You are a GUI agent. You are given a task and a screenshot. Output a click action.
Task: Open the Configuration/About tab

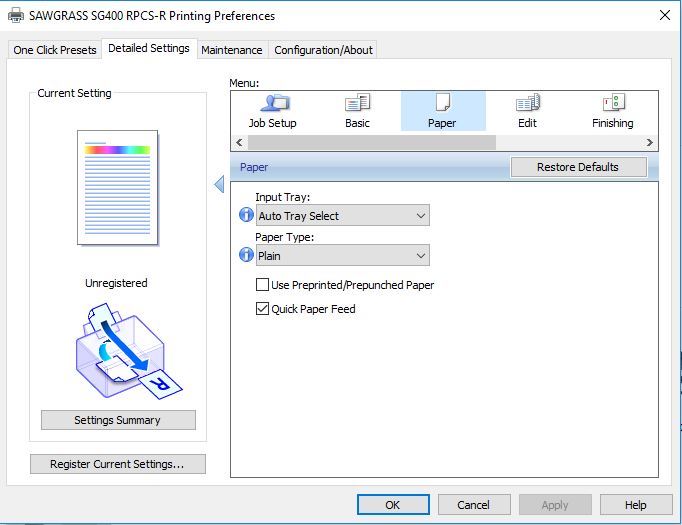pos(323,50)
